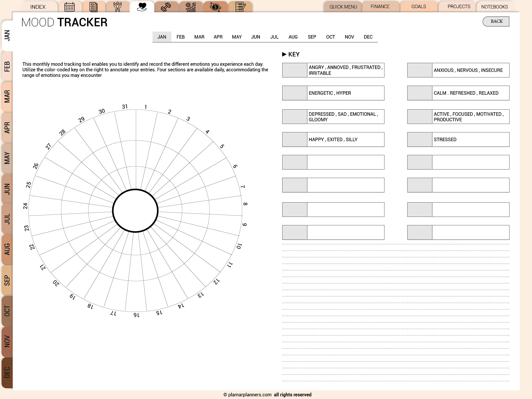The height and width of the screenshot is (399, 532).
Task: Expand the KEY section triangle
Action: click(284, 54)
